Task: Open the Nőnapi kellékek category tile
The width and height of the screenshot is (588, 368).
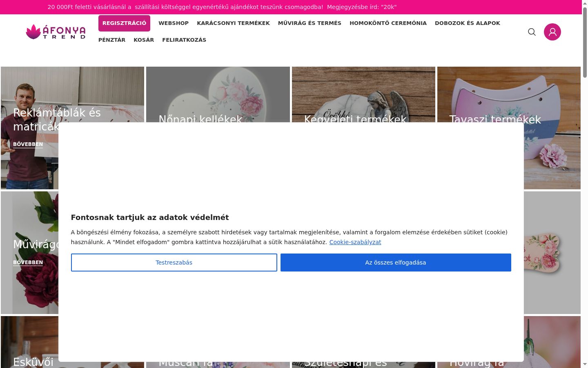Action: 218,95
